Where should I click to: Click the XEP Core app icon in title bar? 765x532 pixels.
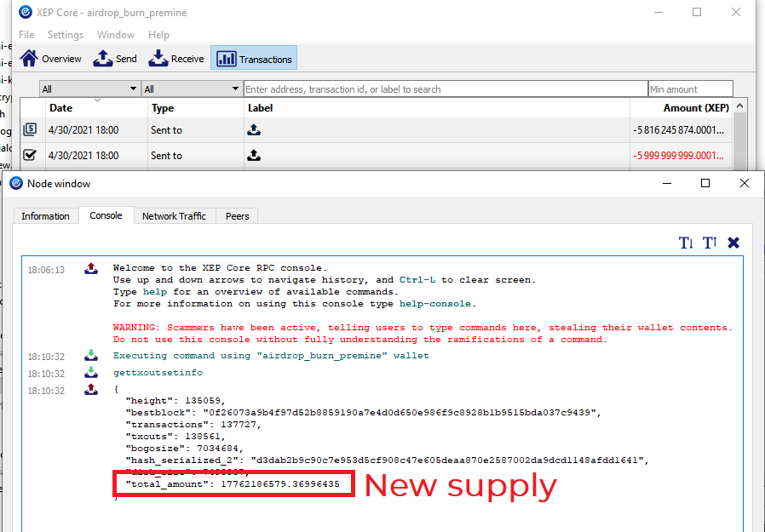point(26,12)
